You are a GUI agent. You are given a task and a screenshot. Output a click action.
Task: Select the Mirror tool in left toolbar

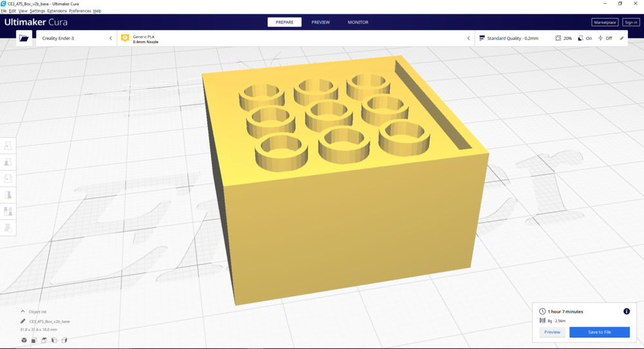(8, 195)
